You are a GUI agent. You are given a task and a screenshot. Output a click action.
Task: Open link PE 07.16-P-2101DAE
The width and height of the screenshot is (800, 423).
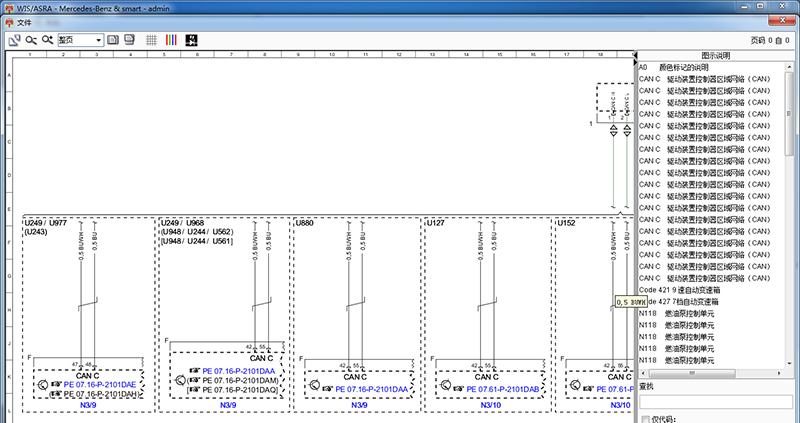pos(100,385)
